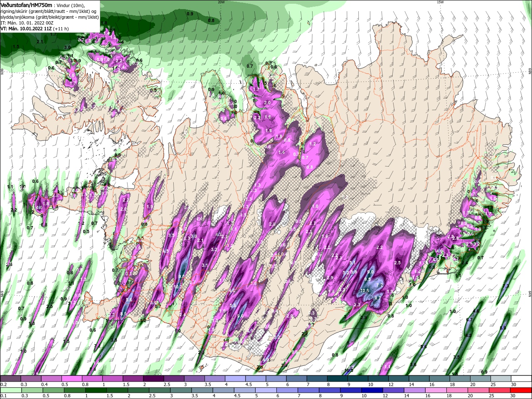Click the 8.0 value over the southeast sea
532x399 pixels.
[x=502, y=328]
